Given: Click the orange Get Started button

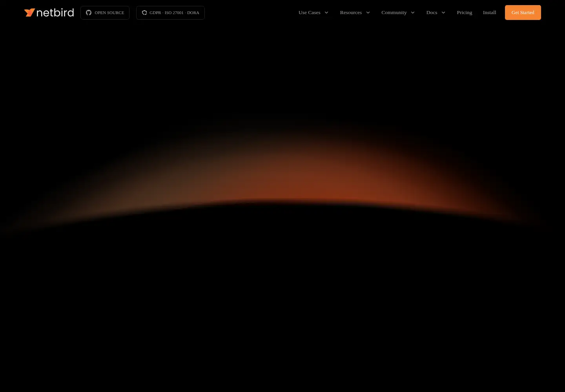Looking at the screenshot, I should point(523,13).
